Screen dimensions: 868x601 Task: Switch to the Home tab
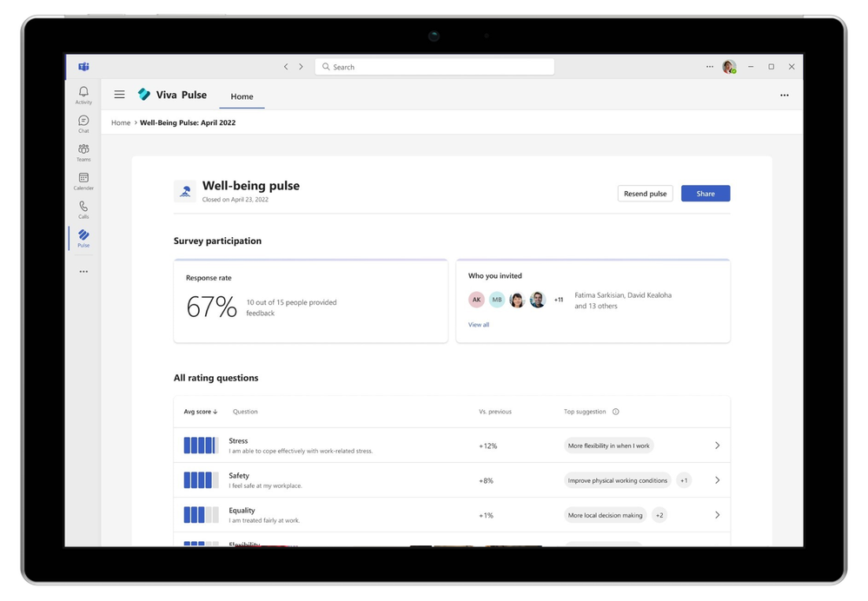(x=242, y=96)
